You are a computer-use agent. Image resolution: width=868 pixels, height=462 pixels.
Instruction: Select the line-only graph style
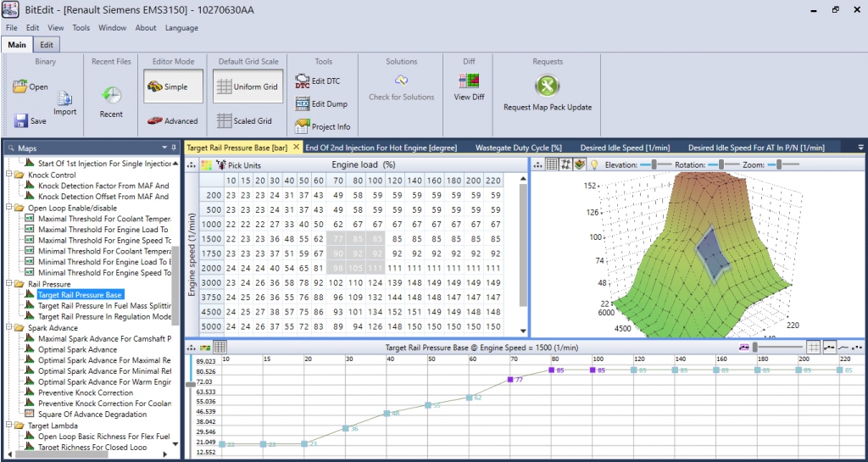pos(843,348)
